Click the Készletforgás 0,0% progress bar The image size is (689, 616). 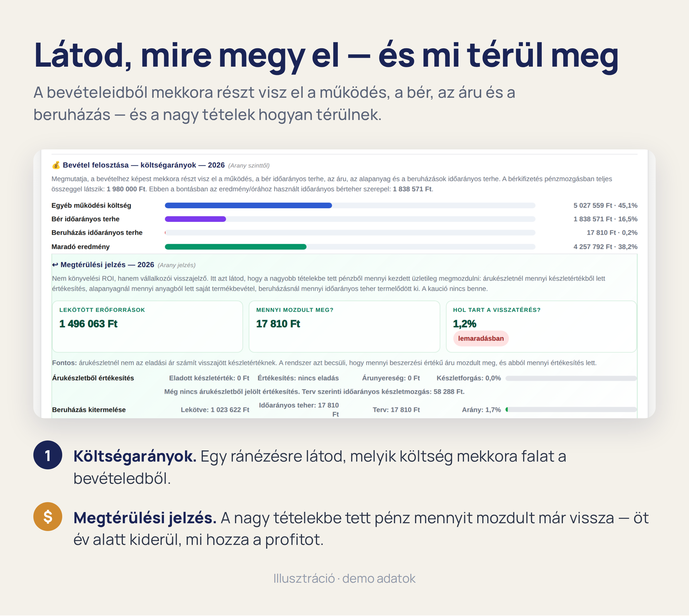click(x=571, y=378)
